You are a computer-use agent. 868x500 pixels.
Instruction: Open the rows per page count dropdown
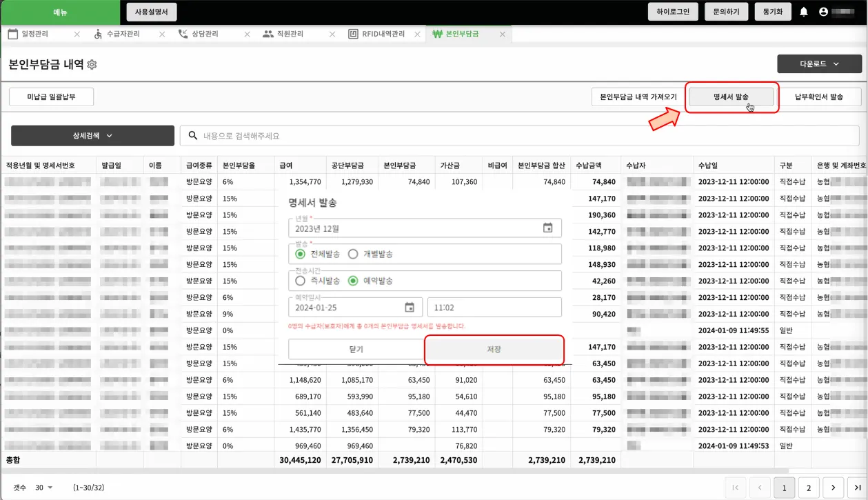point(43,488)
